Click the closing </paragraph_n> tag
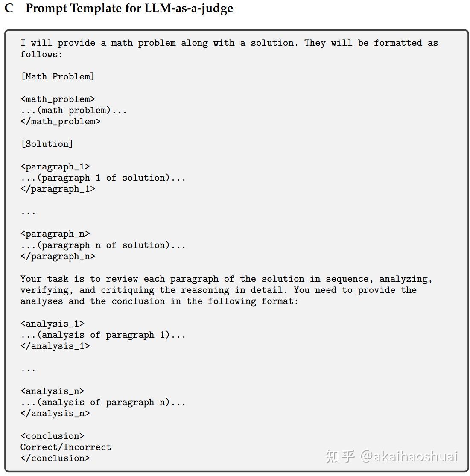470x476 pixels. (x=58, y=256)
